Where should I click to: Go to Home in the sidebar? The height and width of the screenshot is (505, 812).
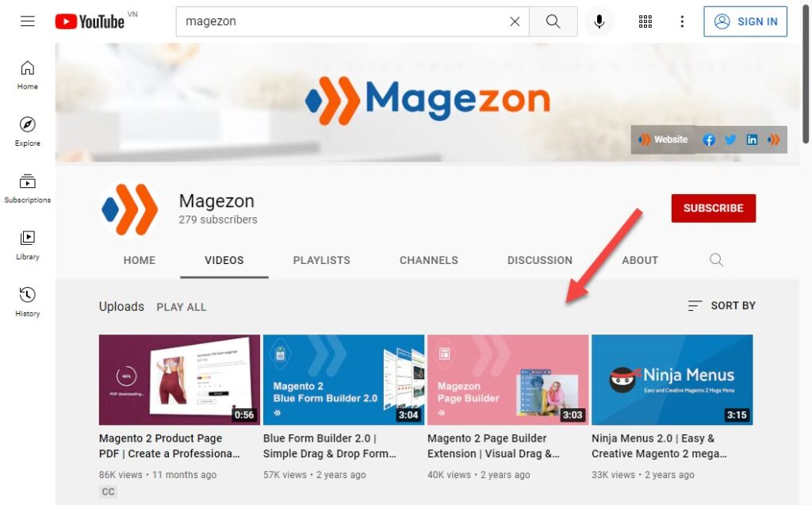point(28,75)
